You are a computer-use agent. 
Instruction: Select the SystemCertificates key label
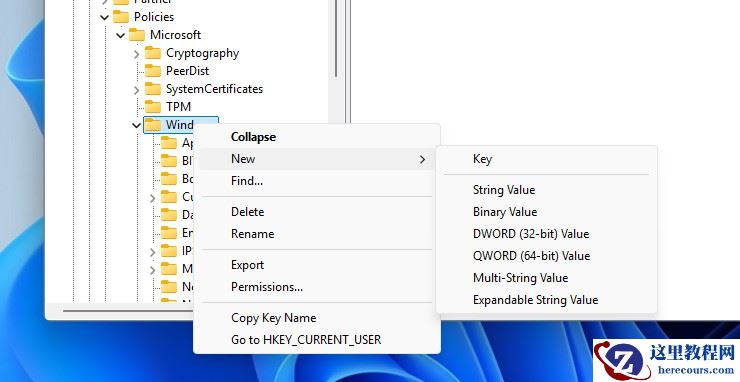[x=214, y=89]
